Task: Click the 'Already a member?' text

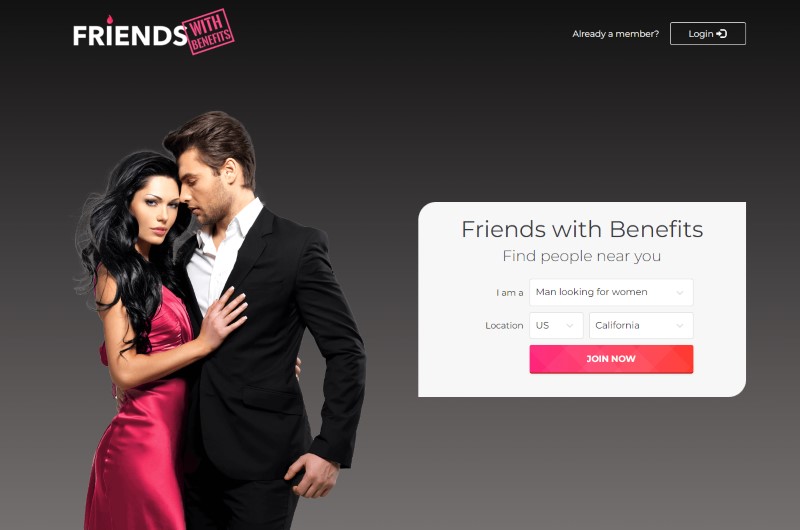Action: click(615, 34)
